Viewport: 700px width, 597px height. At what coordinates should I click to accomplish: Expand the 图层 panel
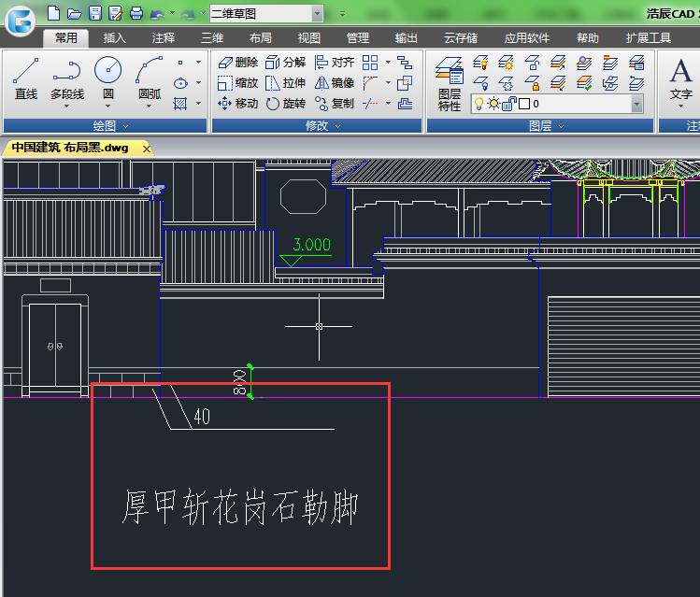(x=540, y=126)
